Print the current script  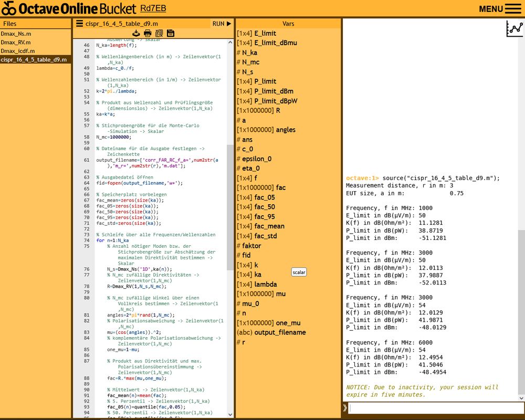[x=148, y=33]
